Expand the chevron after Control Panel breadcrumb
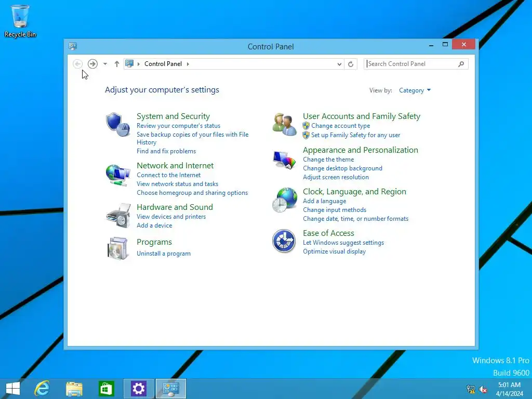 point(188,64)
